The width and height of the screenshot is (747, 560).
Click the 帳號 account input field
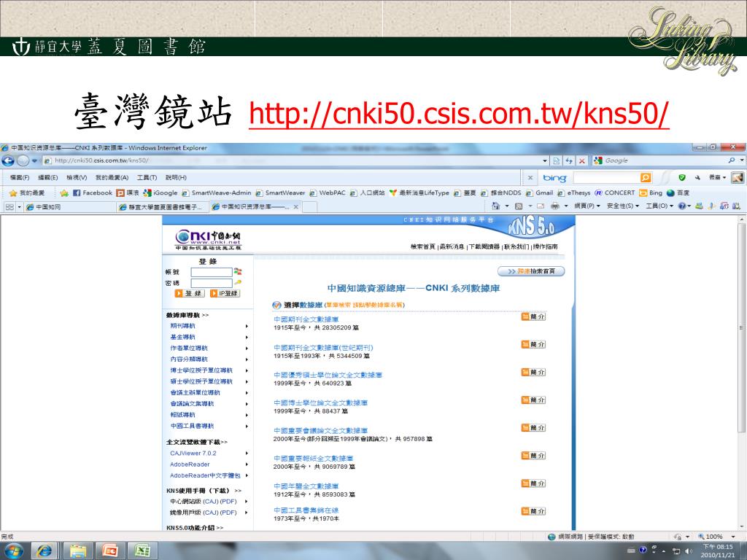212,272
